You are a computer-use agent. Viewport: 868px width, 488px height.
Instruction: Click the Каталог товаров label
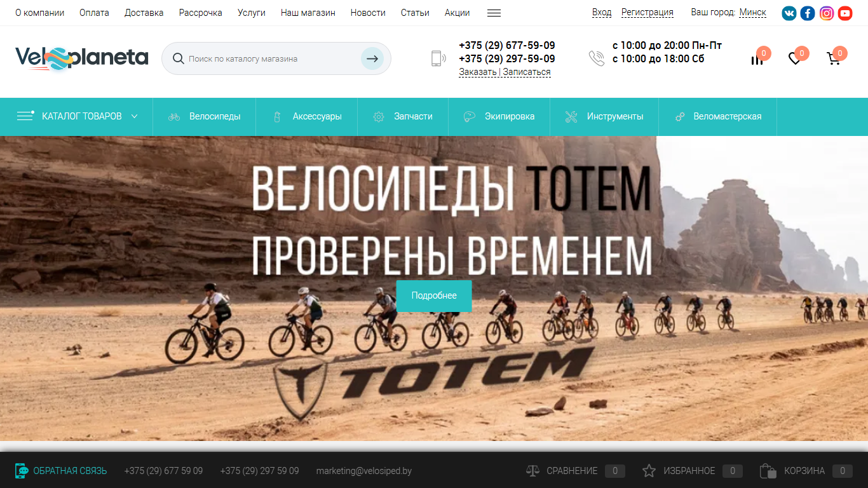(82, 116)
